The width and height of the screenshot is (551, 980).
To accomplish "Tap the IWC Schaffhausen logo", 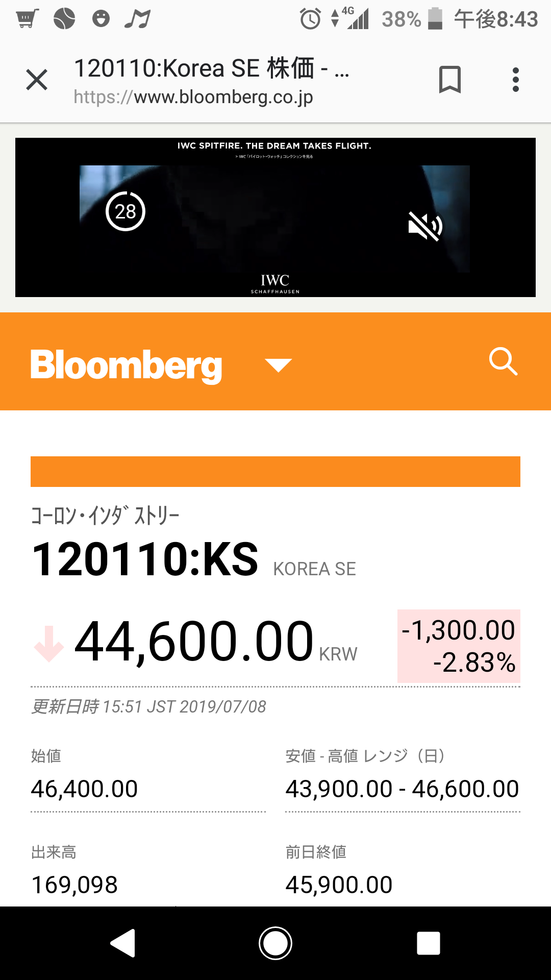I will (275, 283).
